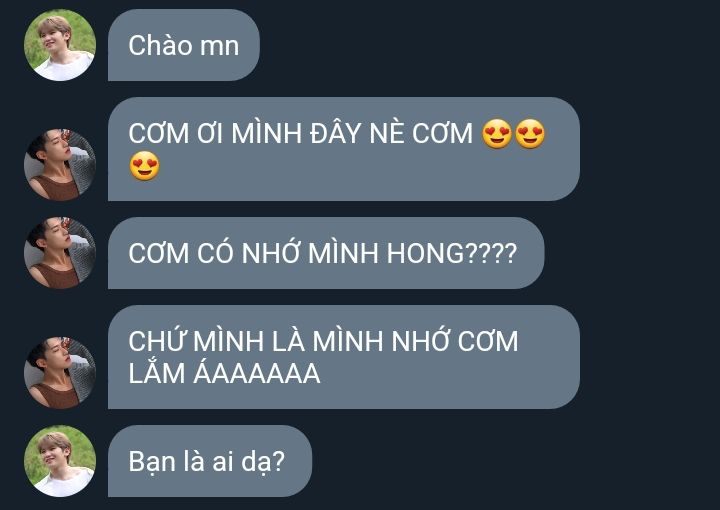
Task: Select the word 'LẮM' in the long message
Action: [157, 372]
